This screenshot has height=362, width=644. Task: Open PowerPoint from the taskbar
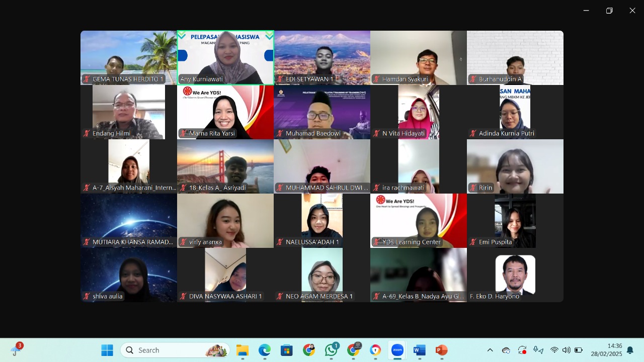[441, 350]
